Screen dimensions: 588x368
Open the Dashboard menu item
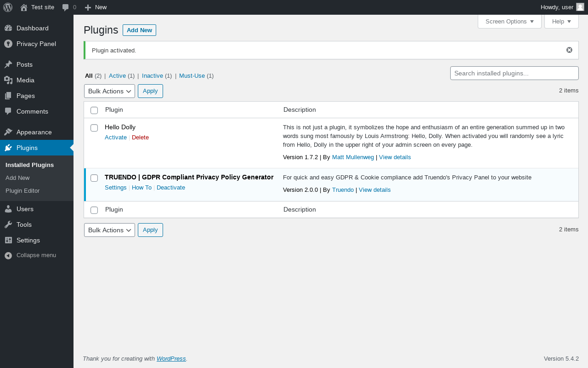click(37, 28)
